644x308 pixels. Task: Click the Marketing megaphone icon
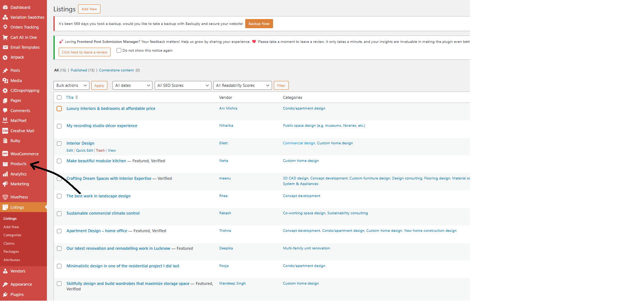click(x=5, y=184)
